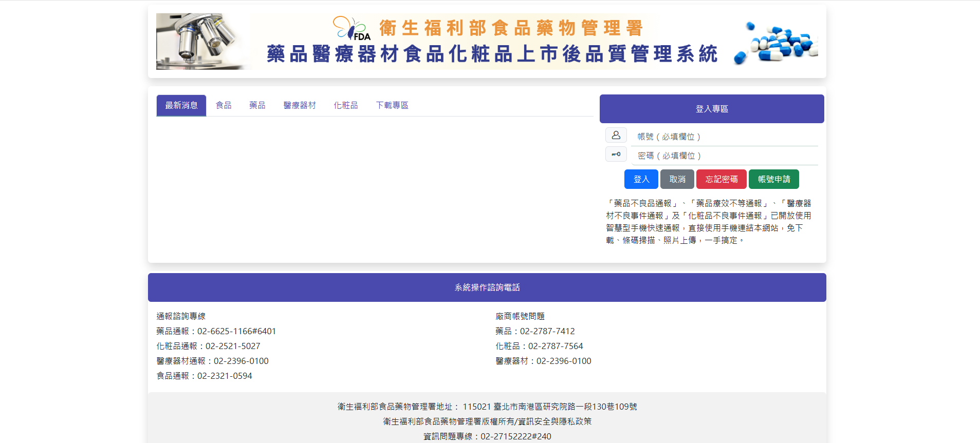The image size is (980, 443).
Task: Click the blue 登入 button
Action: coord(641,179)
